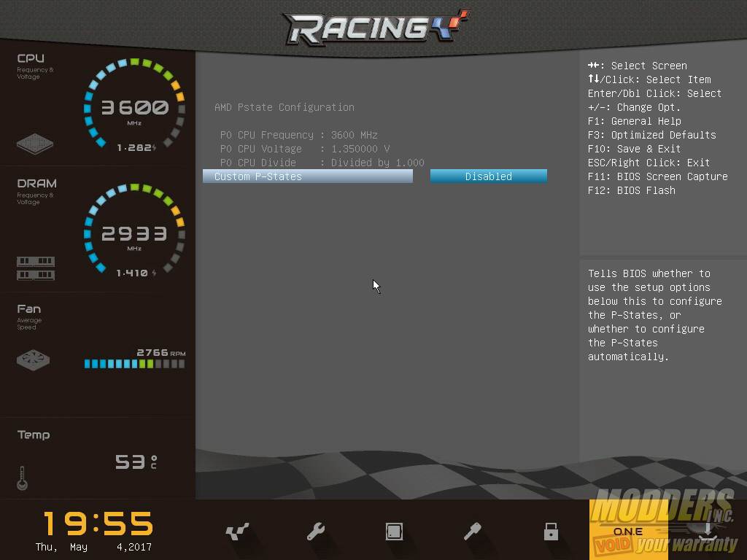This screenshot has width=747, height=560.
Task: Click the Racing logo at the top
Action: 376,27
